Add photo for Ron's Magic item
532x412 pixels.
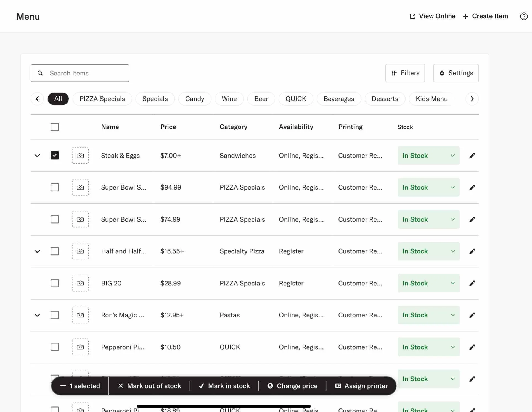click(80, 315)
